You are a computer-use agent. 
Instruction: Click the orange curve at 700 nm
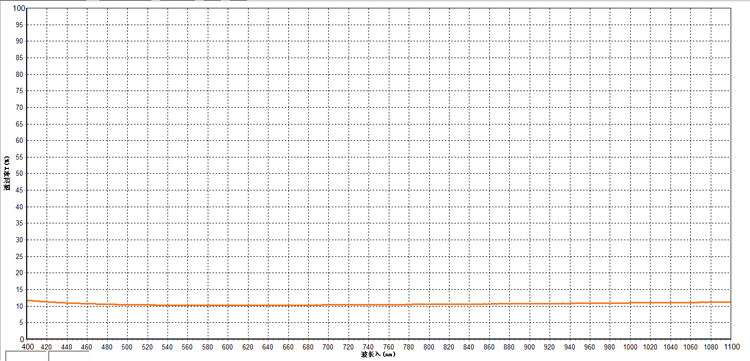pyautogui.click(x=329, y=305)
